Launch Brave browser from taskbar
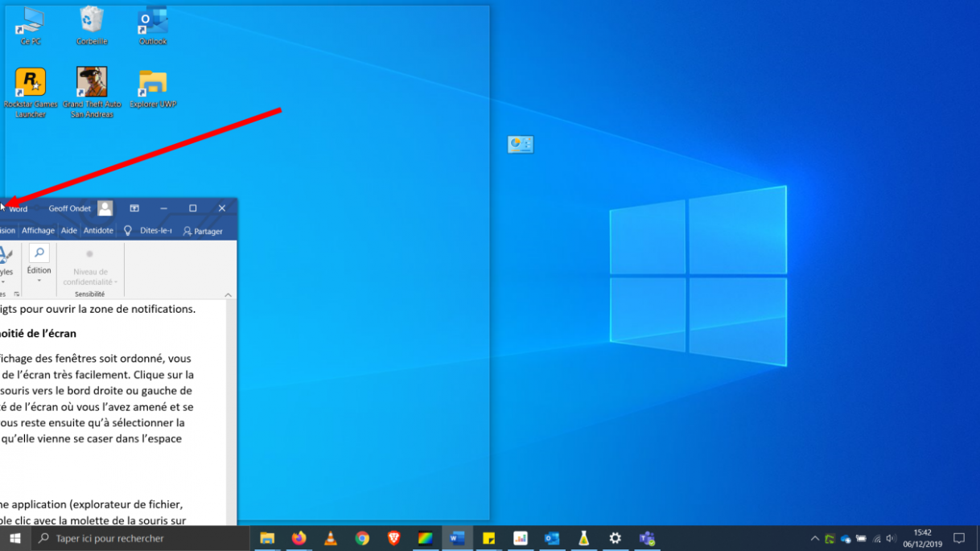 click(x=393, y=538)
